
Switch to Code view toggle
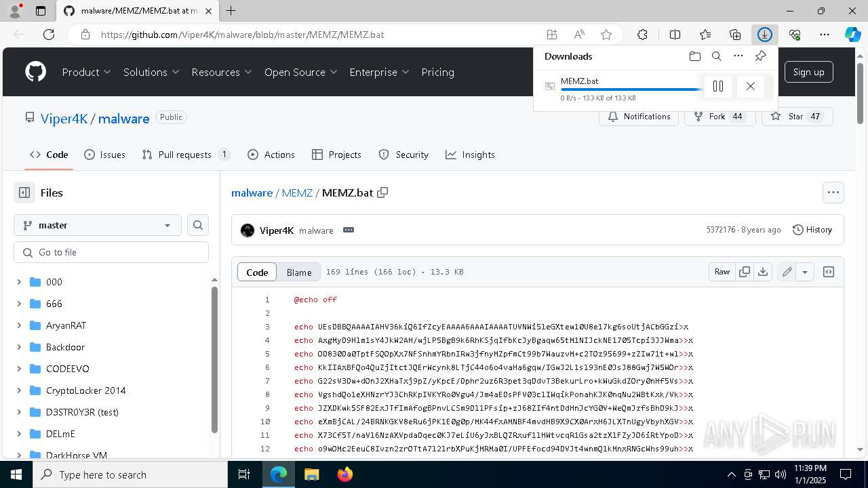coord(257,272)
